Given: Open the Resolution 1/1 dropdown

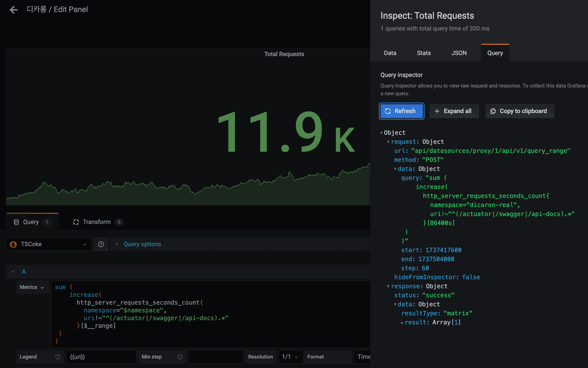Looking at the screenshot, I should tap(290, 357).
